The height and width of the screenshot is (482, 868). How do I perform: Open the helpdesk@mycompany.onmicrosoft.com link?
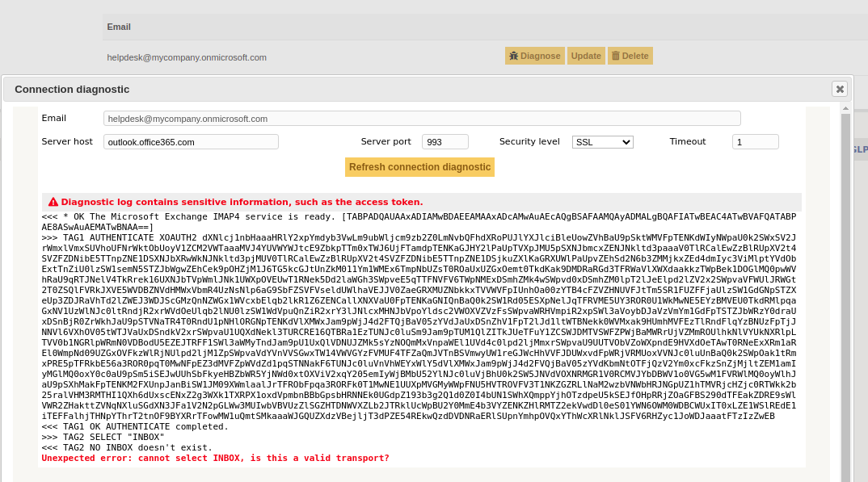[x=185, y=57]
